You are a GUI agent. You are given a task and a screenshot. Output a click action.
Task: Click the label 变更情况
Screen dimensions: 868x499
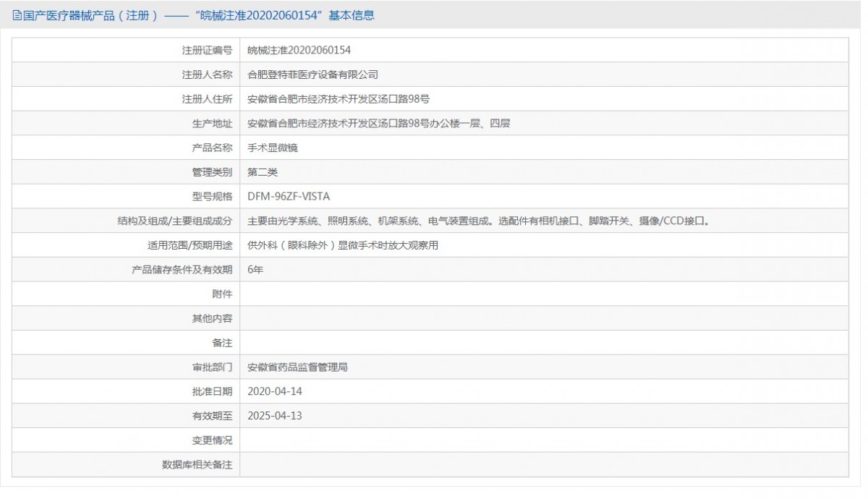tap(212, 440)
